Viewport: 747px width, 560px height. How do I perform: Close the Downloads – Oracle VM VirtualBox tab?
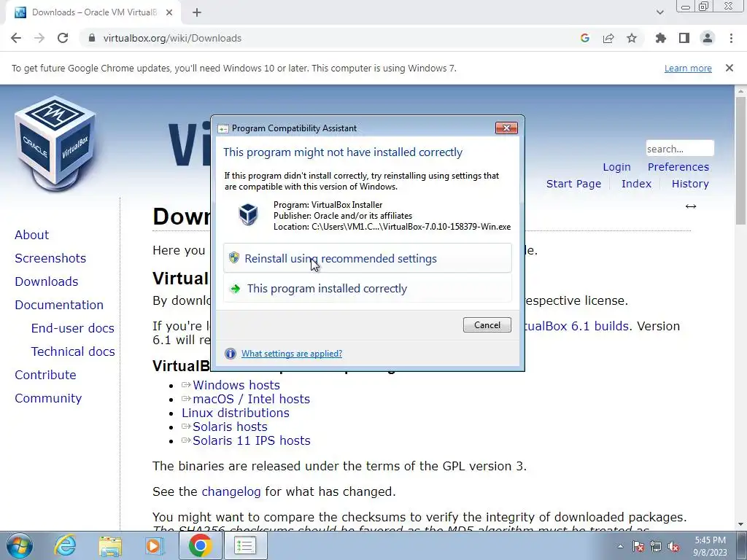point(169,12)
